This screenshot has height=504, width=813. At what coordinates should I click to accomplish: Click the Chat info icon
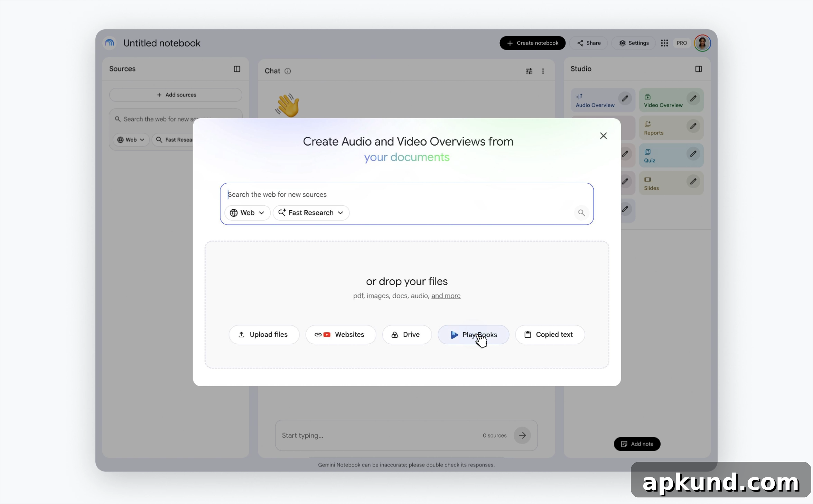click(288, 71)
